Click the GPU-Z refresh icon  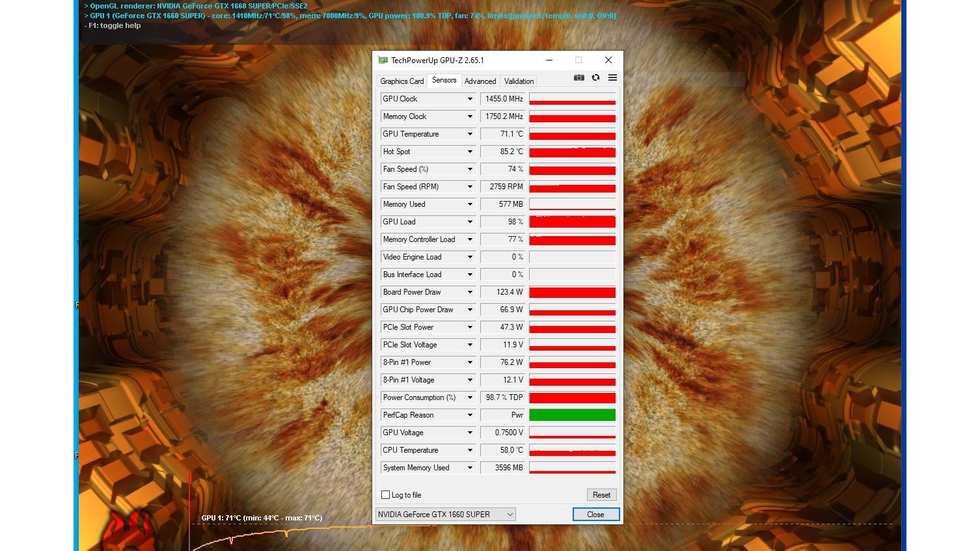[x=595, y=77]
